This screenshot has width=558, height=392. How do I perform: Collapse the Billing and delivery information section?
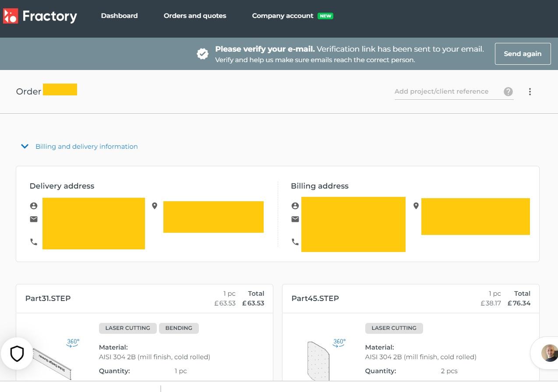tap(25, 147)
